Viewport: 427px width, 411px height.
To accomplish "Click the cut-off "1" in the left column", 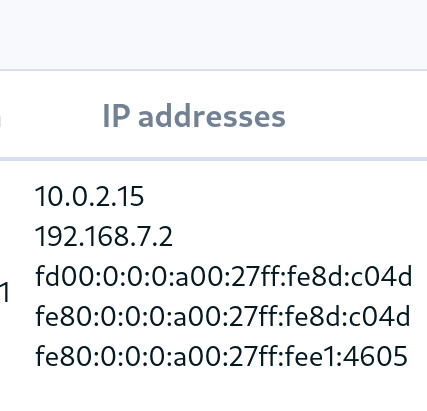I will pyautogui.click(x=5, y=292).
